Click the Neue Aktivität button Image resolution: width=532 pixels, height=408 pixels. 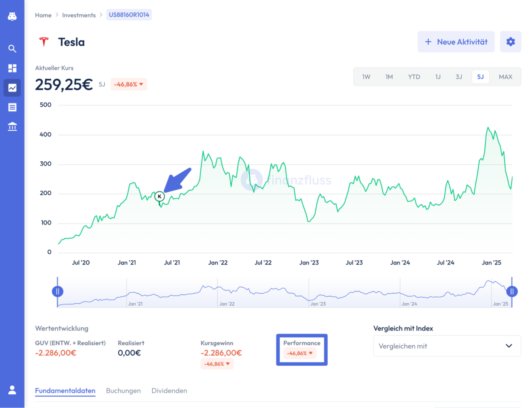point(456,42)
